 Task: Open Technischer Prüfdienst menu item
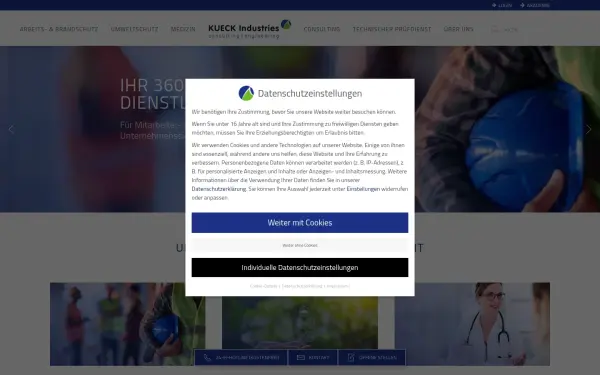(x=392, y=29)
